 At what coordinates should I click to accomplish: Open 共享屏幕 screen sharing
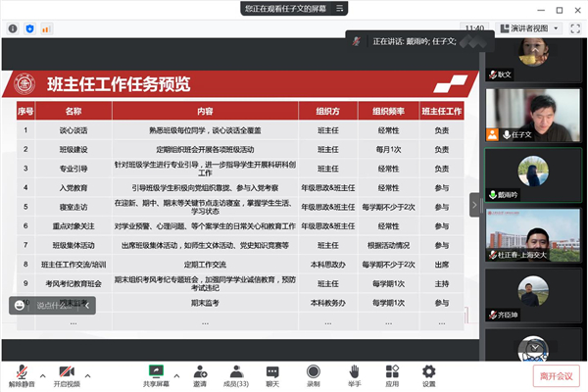[x=156, y=373]
